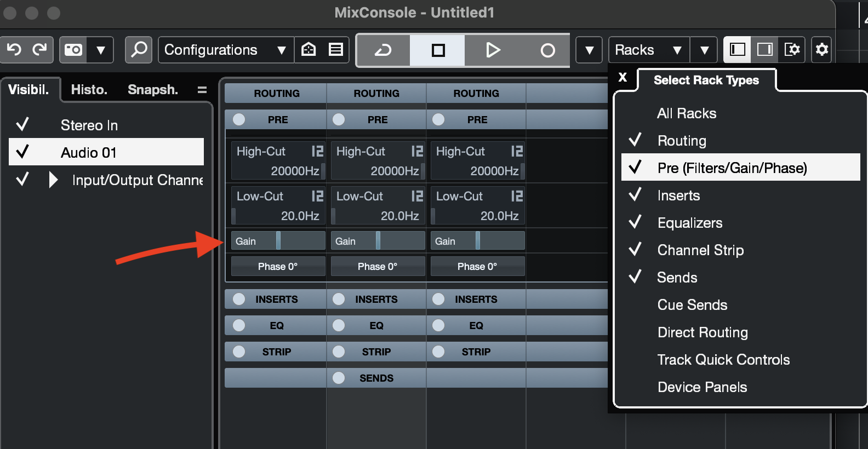Viewport: 868px width, 449px height.
Task: Select the Audio 01 channel name
Action: click(x=89, y=153)
